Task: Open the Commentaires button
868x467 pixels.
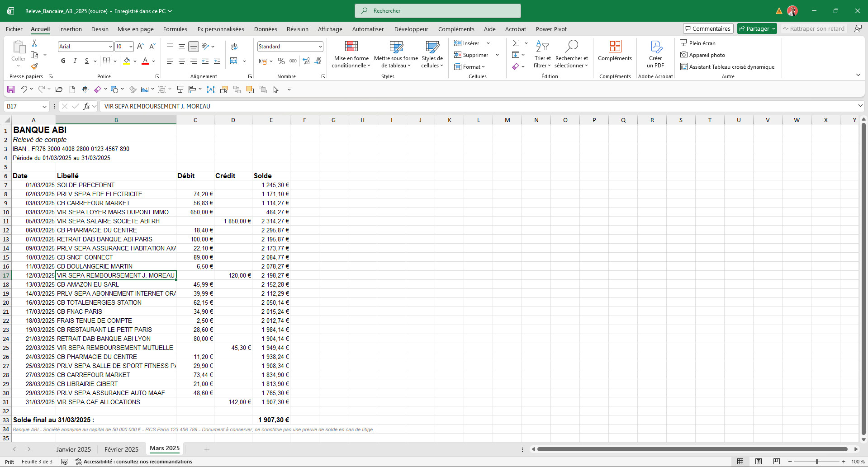Action: [708, 28]
